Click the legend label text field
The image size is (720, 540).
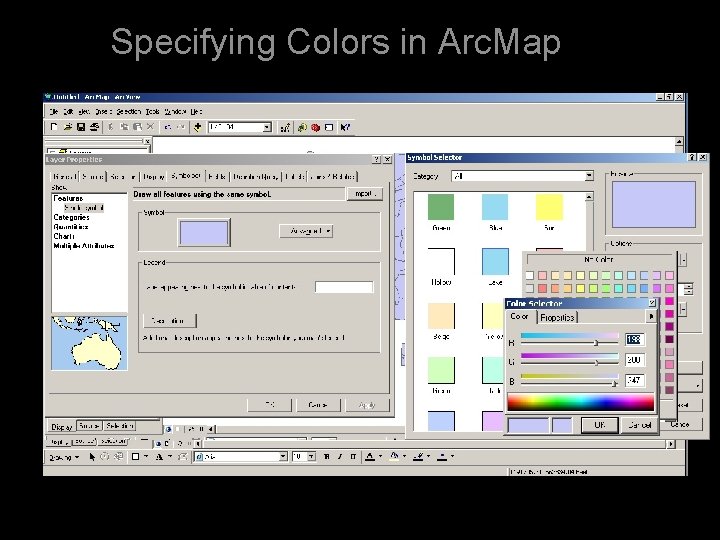click(x=344, y=287)
